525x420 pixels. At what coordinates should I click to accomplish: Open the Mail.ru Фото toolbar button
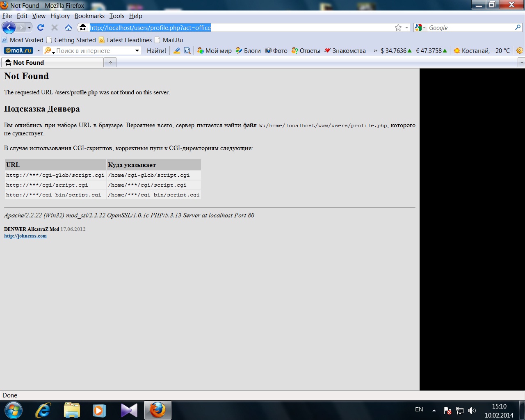276,50
